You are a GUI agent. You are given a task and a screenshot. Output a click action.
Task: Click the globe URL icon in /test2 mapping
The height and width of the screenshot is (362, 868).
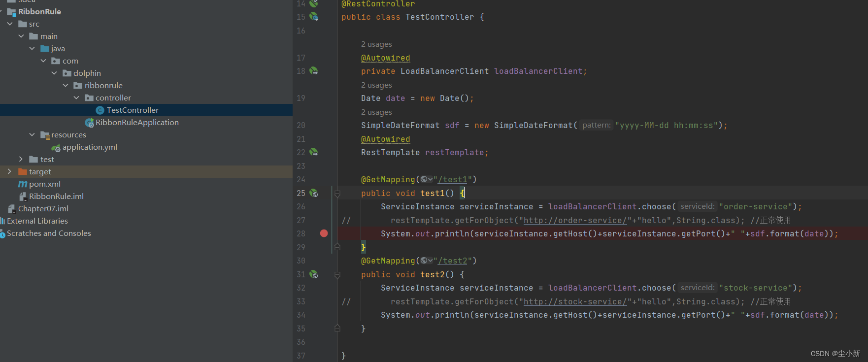tap(424, 261)
